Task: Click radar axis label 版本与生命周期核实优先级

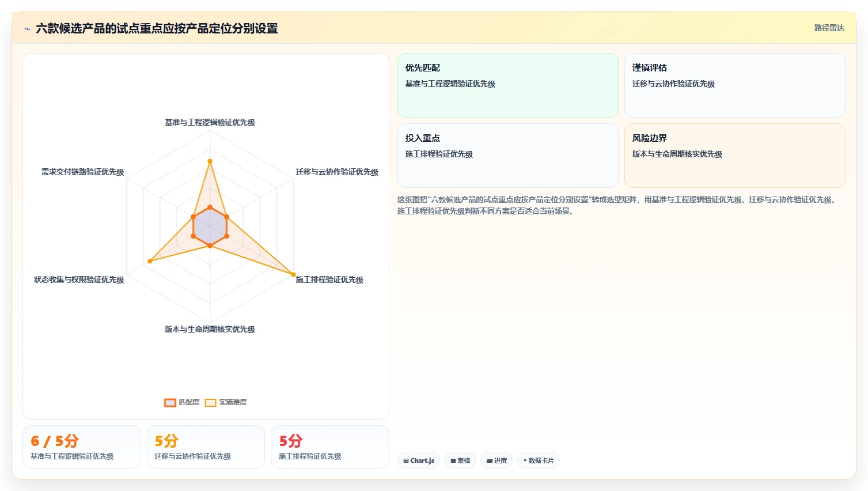Action: point(210,329)
